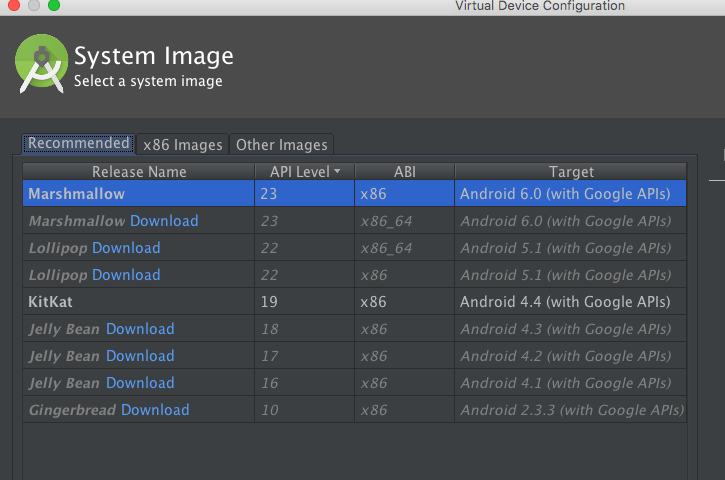
Task: Click the API level 23 cell in selected row
Action: [304, 193]
